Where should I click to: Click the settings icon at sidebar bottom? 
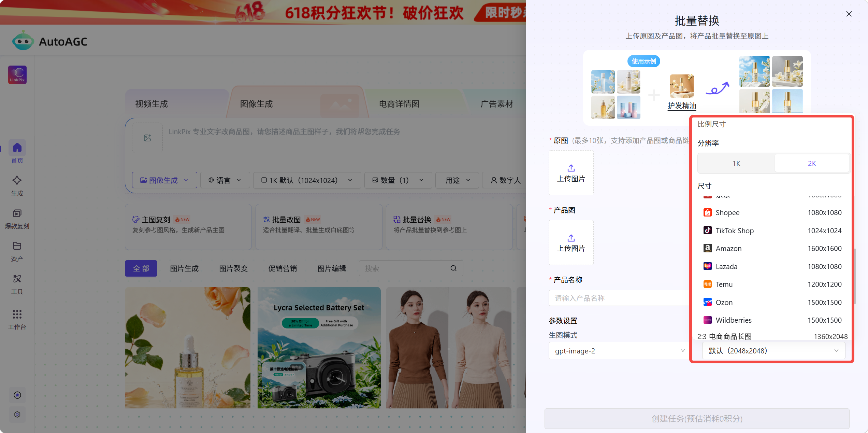17,414
